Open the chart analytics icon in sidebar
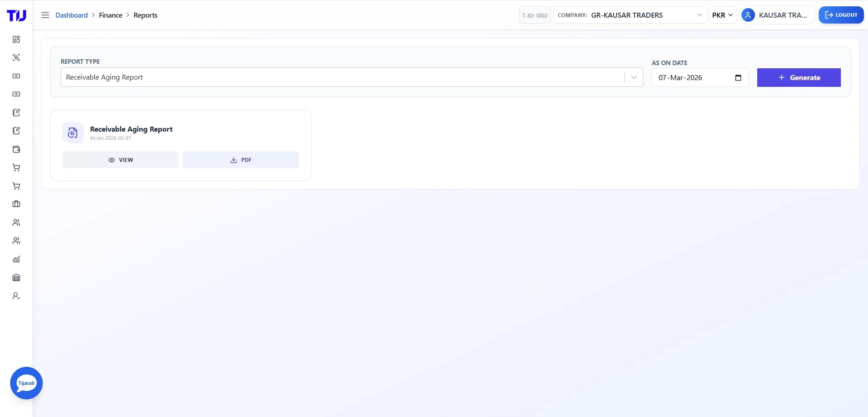This screenshot has width=868, height=417. [x=16, y=259]
